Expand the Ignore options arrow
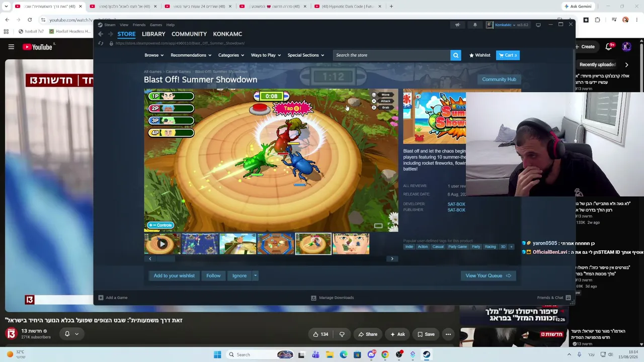This screenshot has height=362, width=644. (x=255, y=276)
